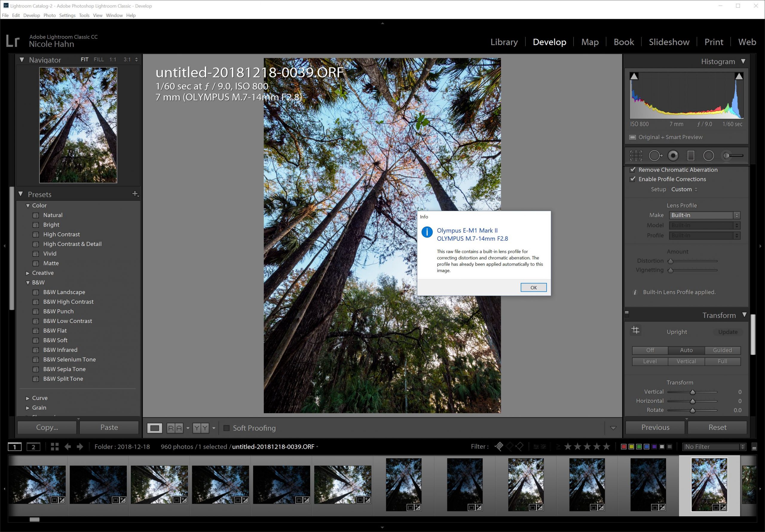Image resolution: width=765 pixels, height=532 pixels.
Task: Click the Upright guided tool icon
Action: (x=635, y=330)
